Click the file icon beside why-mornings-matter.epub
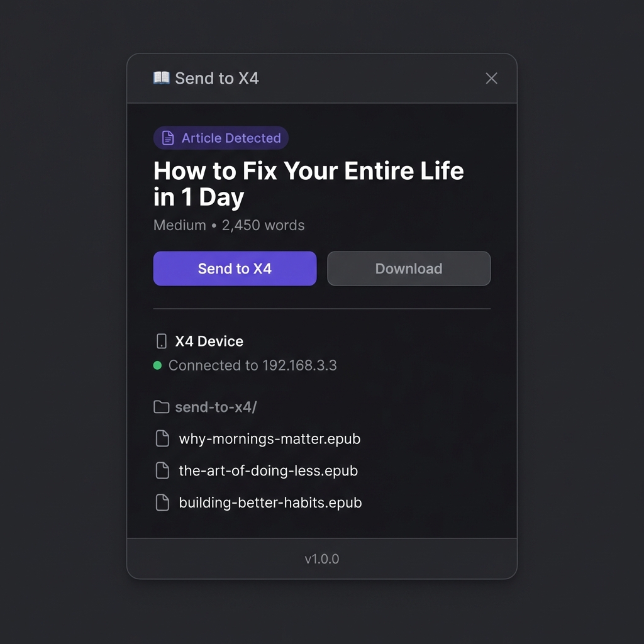Image resolution: width=644 pixels, height=644 pixels. 163,438
